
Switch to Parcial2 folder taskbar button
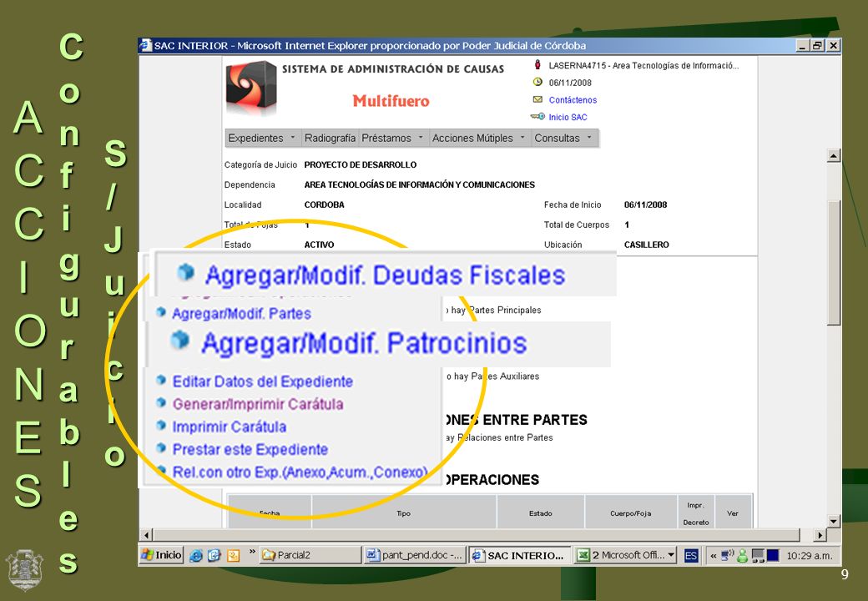point(310,555)
